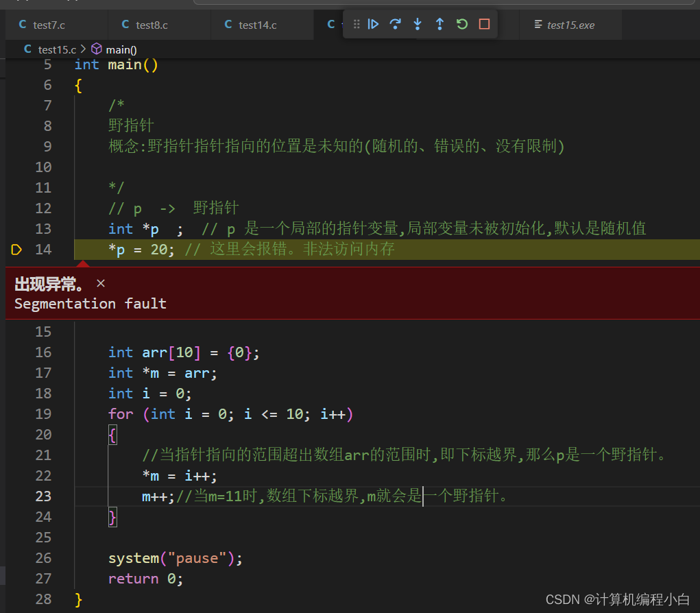Click the closing brace on line 24
The width and height of the screenshot is (700, 613).
112,517
